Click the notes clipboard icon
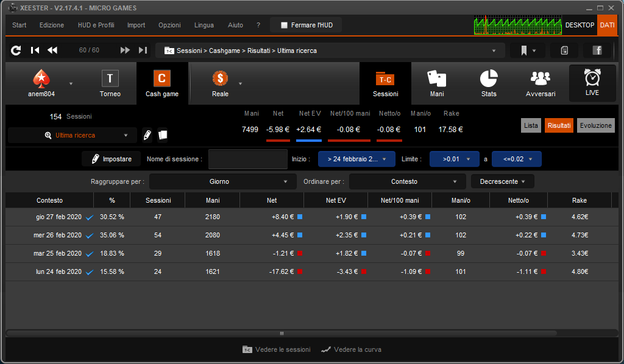The height and width of the screenshot is (364, 624). point(564,51)
